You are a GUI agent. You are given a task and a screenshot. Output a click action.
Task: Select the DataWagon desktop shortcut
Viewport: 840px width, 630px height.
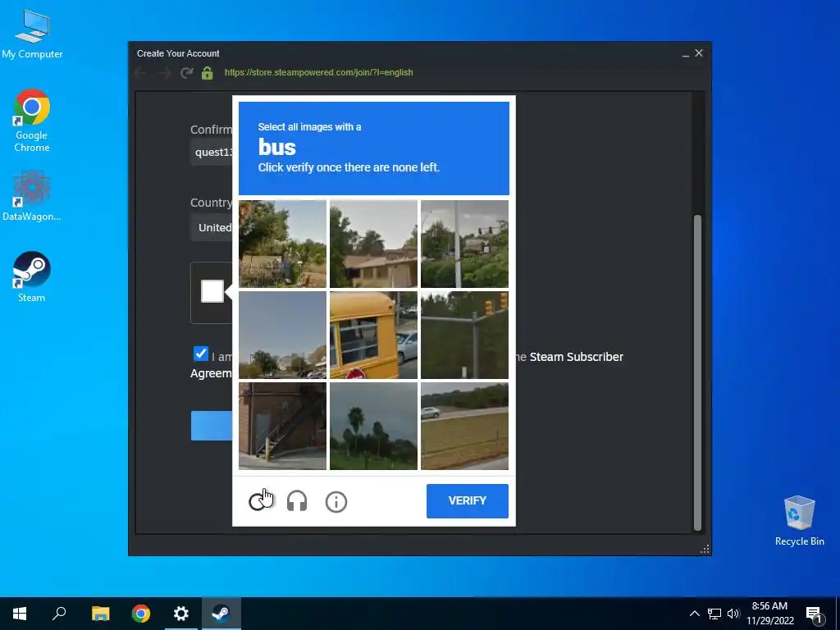pyautogui.click(x=32, y=196)
